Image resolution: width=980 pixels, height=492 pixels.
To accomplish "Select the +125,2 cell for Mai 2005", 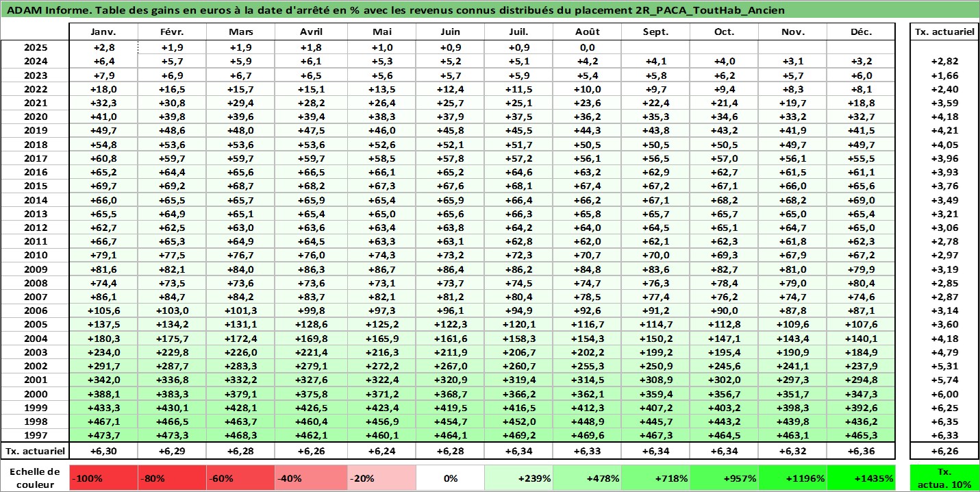I will 380,324.
